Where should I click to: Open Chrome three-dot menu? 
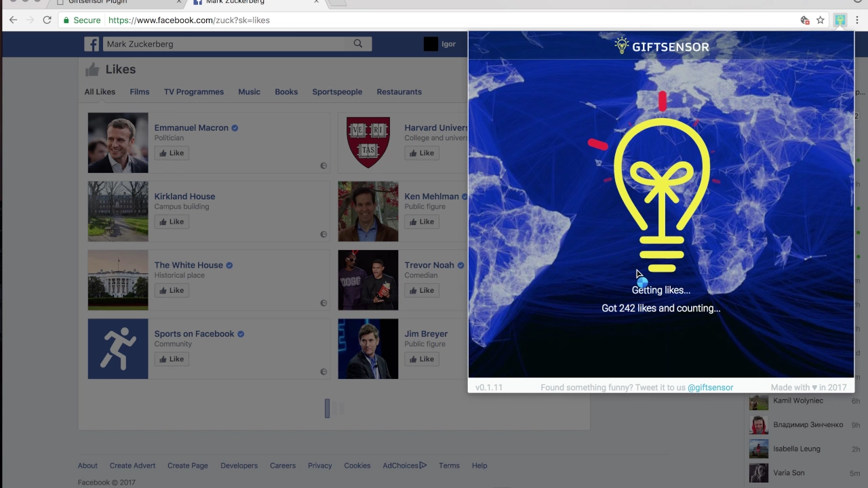pos(857,20)
